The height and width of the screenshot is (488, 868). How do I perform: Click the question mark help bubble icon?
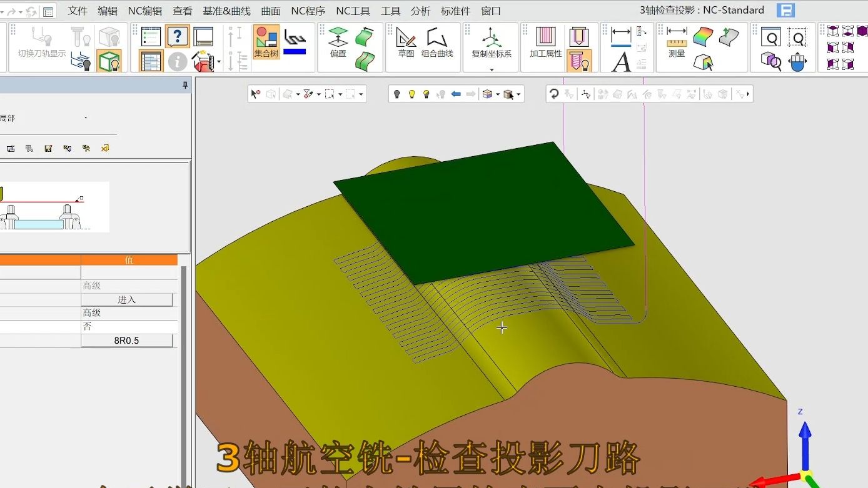click(178, 36)
